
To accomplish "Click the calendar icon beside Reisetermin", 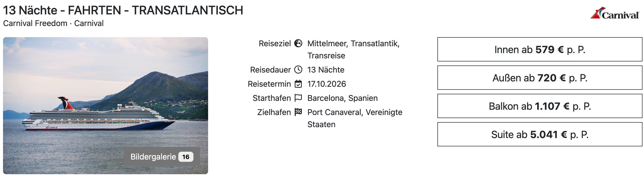I will 298,84.
